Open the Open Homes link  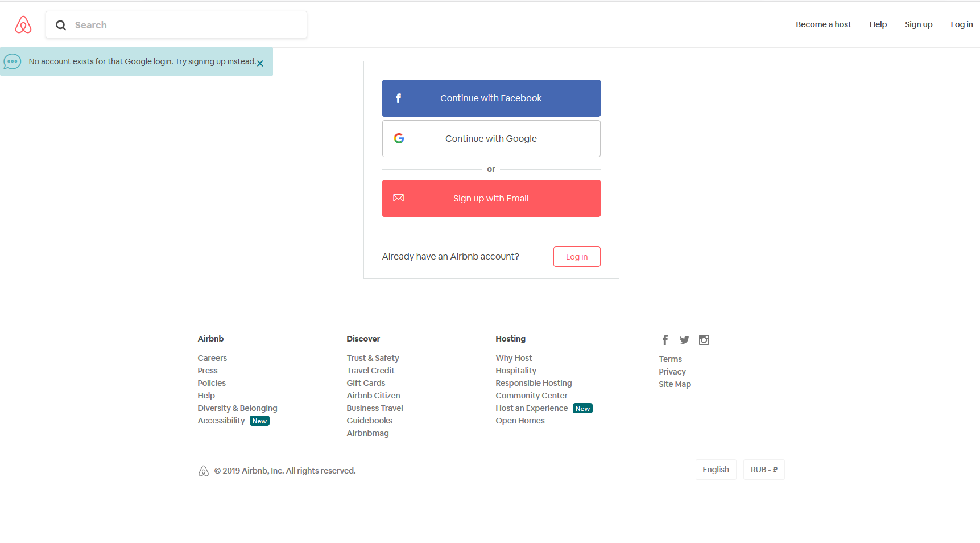pyautogui.click(x=520, y=421)
